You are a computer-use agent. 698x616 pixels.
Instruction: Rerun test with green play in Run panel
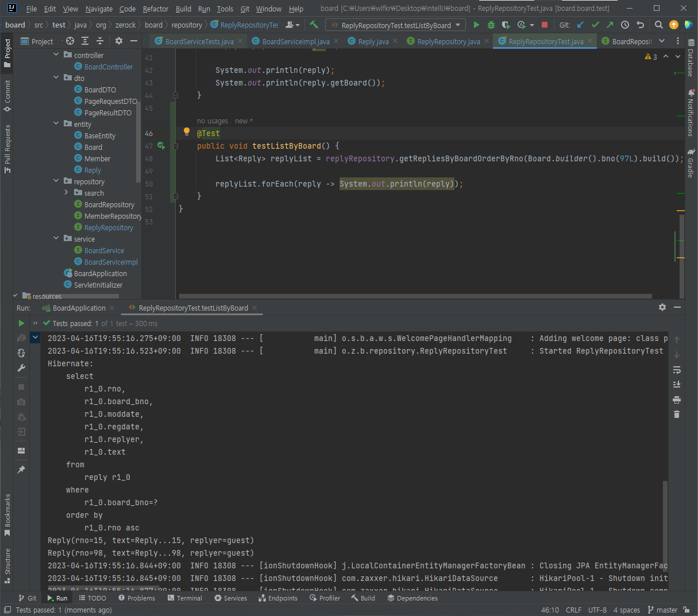click(21, 323)
